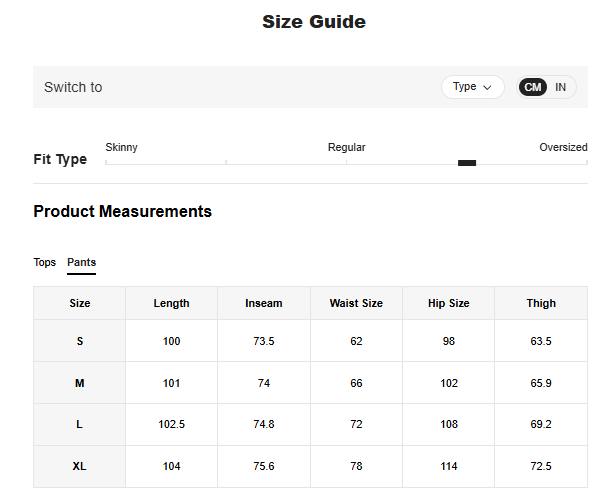
Task: Click the Hip Size column header
Action: point(449,303)
